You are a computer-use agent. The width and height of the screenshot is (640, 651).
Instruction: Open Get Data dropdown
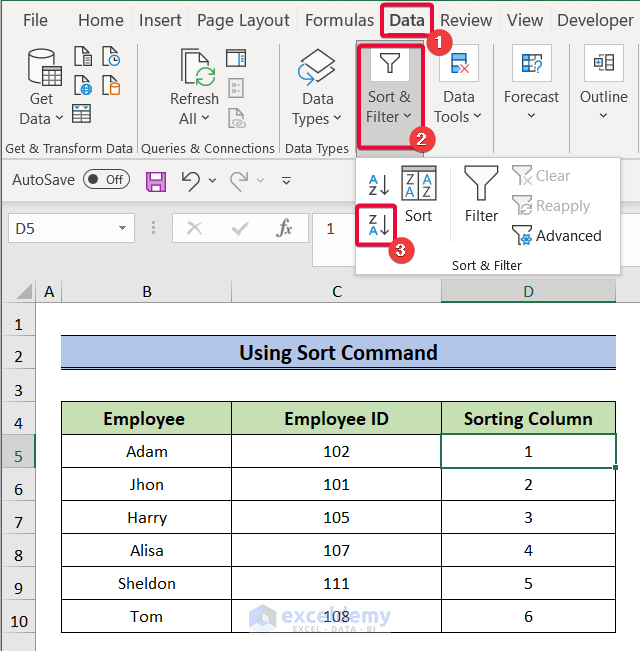pyautogui.click(x=41, y=88)
